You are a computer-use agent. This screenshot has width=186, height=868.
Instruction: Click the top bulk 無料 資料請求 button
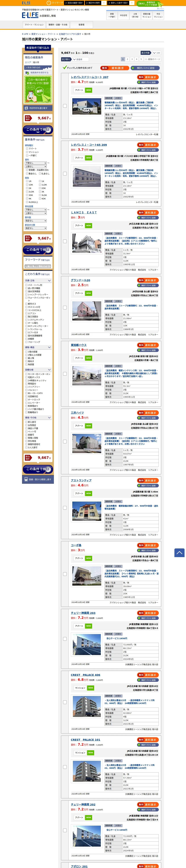pos(115,68)
